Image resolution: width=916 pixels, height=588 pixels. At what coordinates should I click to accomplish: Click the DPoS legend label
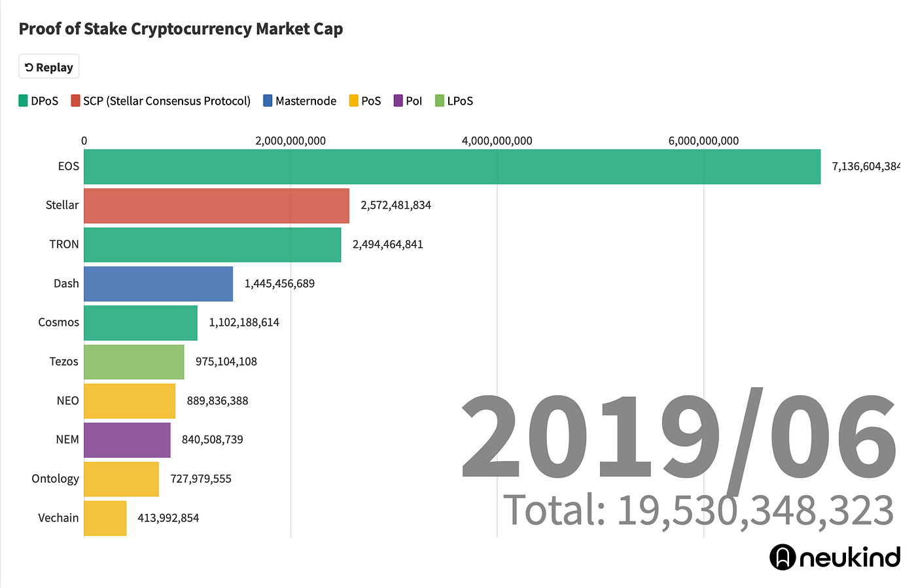[x=44, y=101]
